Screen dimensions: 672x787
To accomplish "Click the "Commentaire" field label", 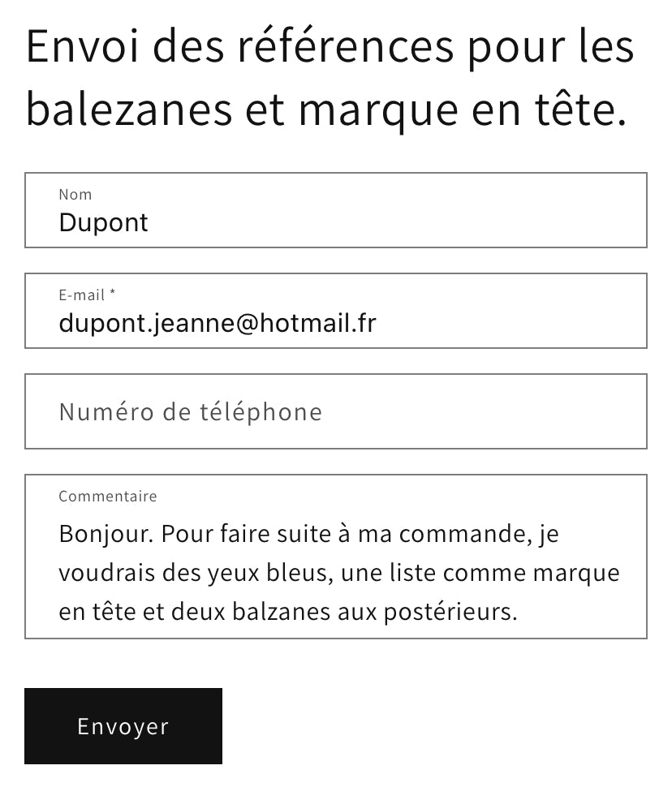I will [108, 497].
